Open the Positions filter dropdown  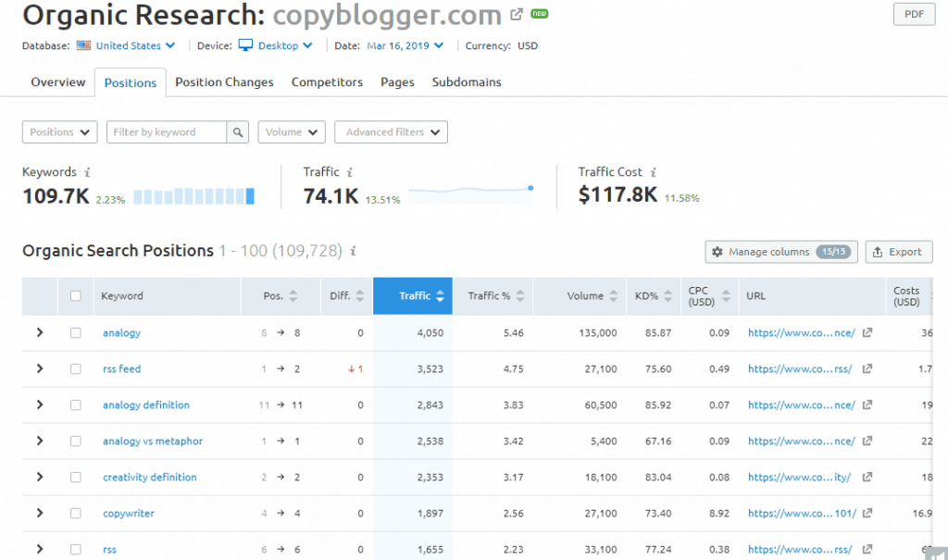60,131
